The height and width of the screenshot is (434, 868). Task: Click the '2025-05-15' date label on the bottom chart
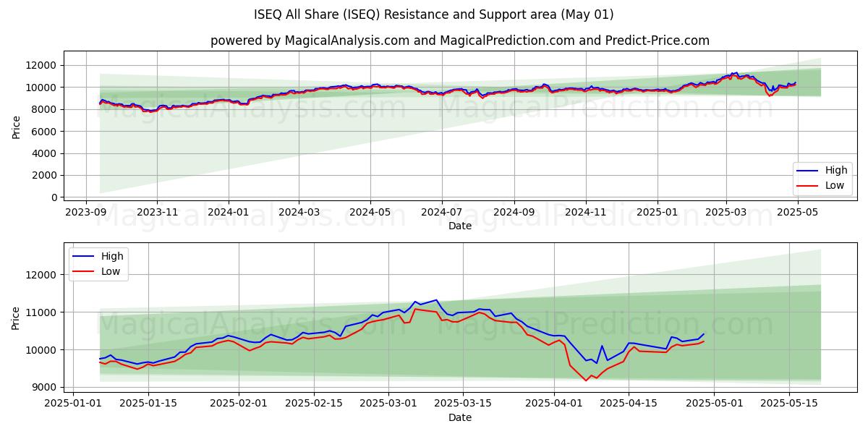pos(790,404)
